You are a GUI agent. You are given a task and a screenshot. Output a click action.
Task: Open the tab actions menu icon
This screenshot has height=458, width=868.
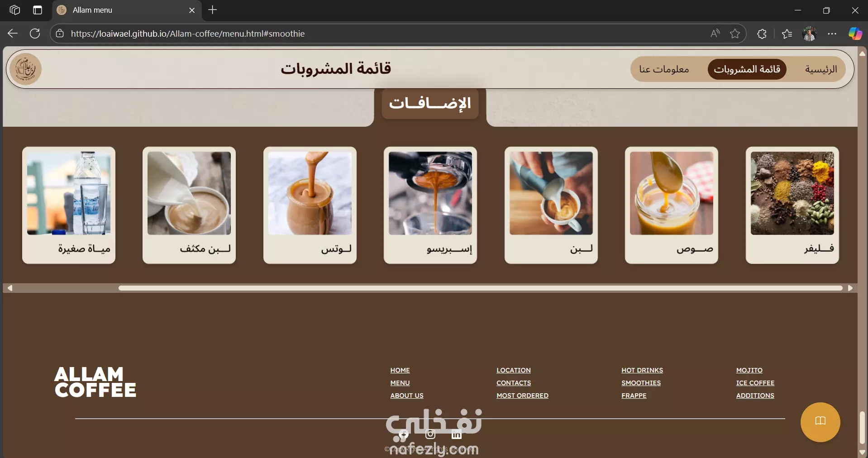point(38,10)
